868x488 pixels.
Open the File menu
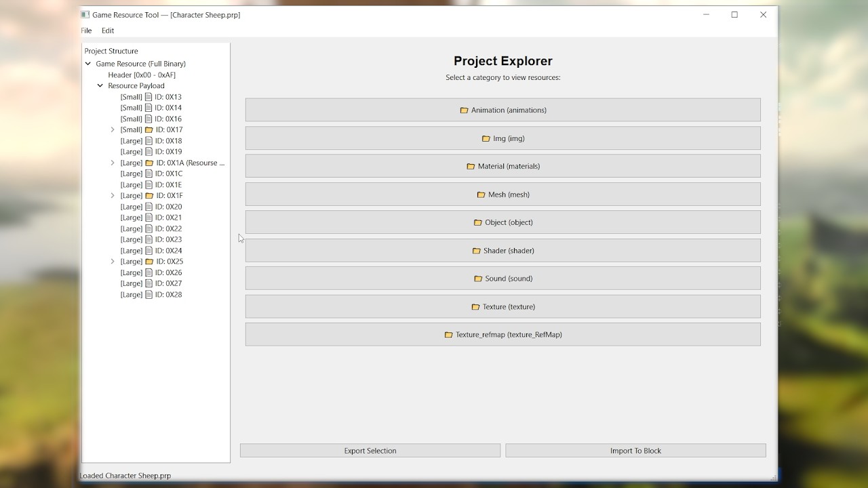[86, 30]
